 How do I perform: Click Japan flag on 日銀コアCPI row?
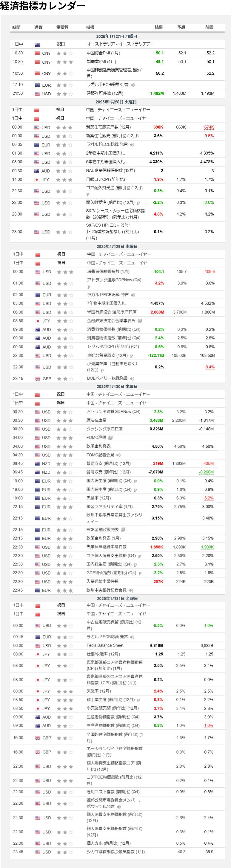click(37, 180)
